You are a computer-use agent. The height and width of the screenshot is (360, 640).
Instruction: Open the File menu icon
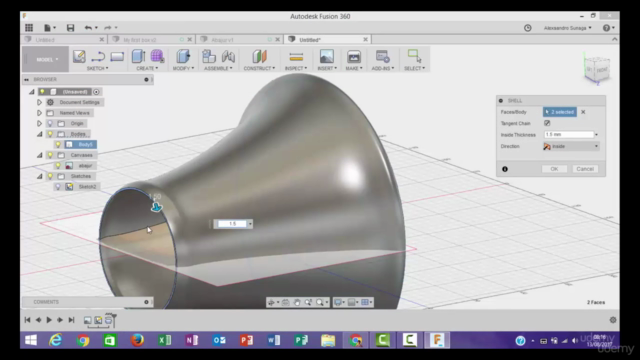(49, 28)
